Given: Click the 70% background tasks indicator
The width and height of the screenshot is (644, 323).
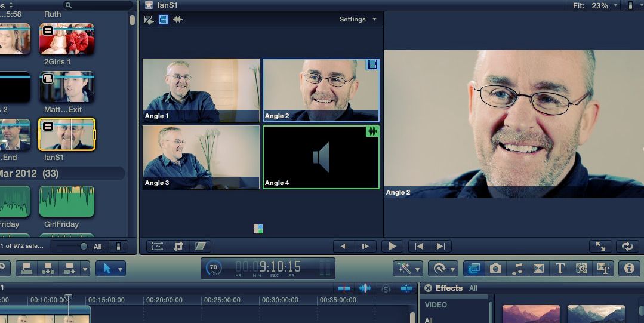Looking at the screenshot, I should 214,269.
